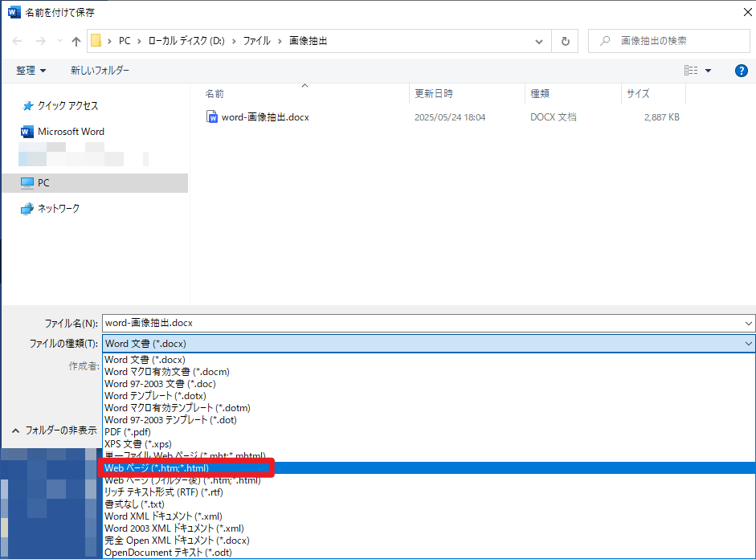This screenshot has height=559, width=756.
Task: Click the DOCX 文档 type cell
Action: pyautogui.click(x=553, y=117)
